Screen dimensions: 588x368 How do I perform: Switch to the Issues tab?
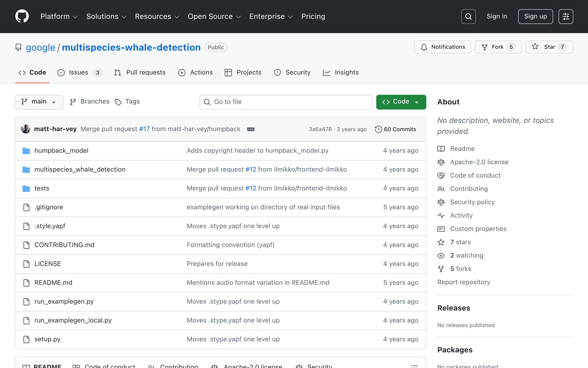(x=80, y=72)
